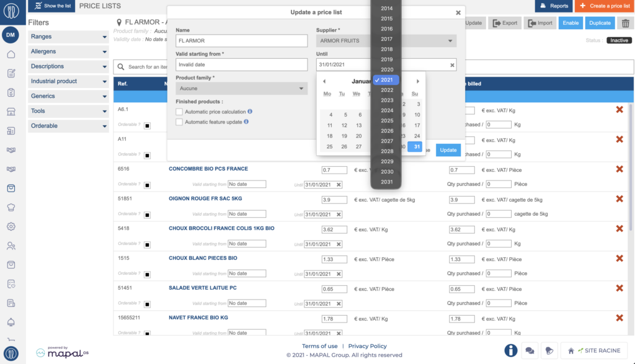Image resolution: width=635 pixels, height=364 pixels.
Task: Remove the NAVET FRANCE BIO KG row
Action: pos(619,318)
